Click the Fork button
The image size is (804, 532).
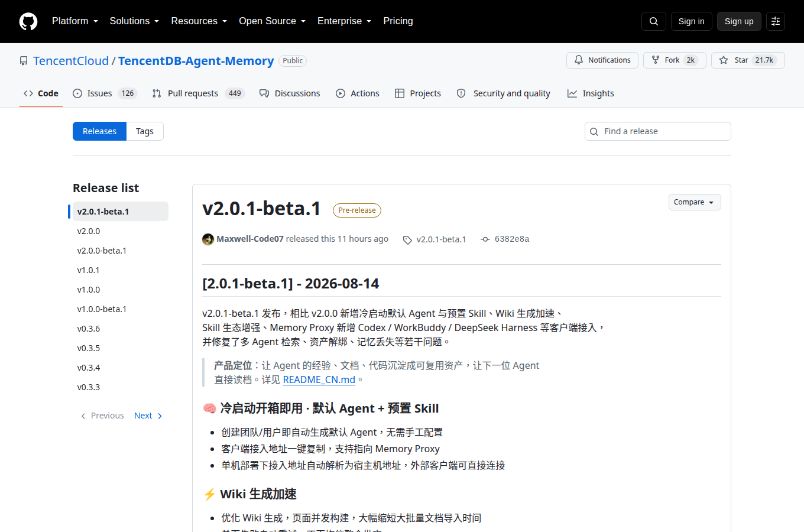[x=675, y=60]
